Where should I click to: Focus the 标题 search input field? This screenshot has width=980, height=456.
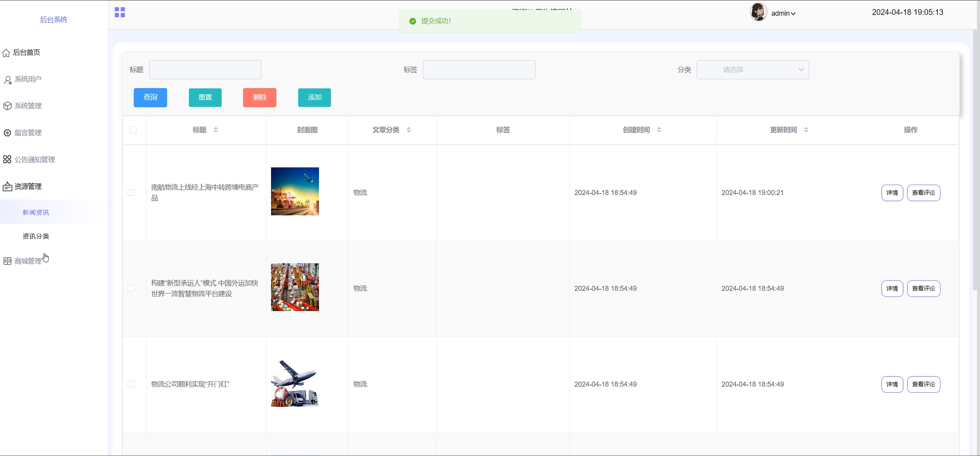point(205,70)
